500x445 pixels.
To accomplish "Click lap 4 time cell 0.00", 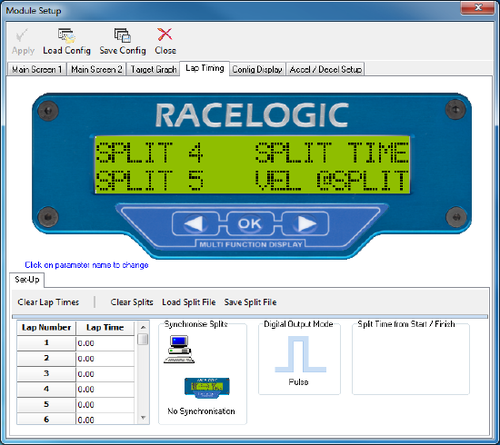I will [x=105, y=389].
